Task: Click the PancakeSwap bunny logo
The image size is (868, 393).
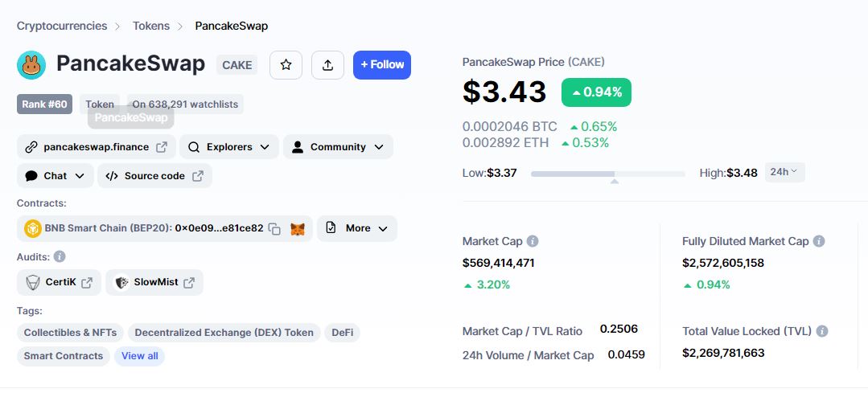Action: pos(31,65)
